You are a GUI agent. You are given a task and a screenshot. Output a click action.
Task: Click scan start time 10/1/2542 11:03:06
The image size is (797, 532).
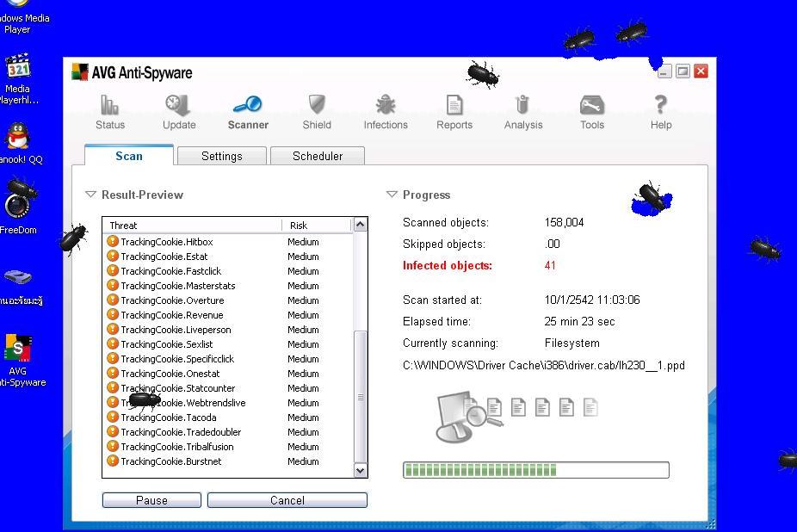pos(592,300)
